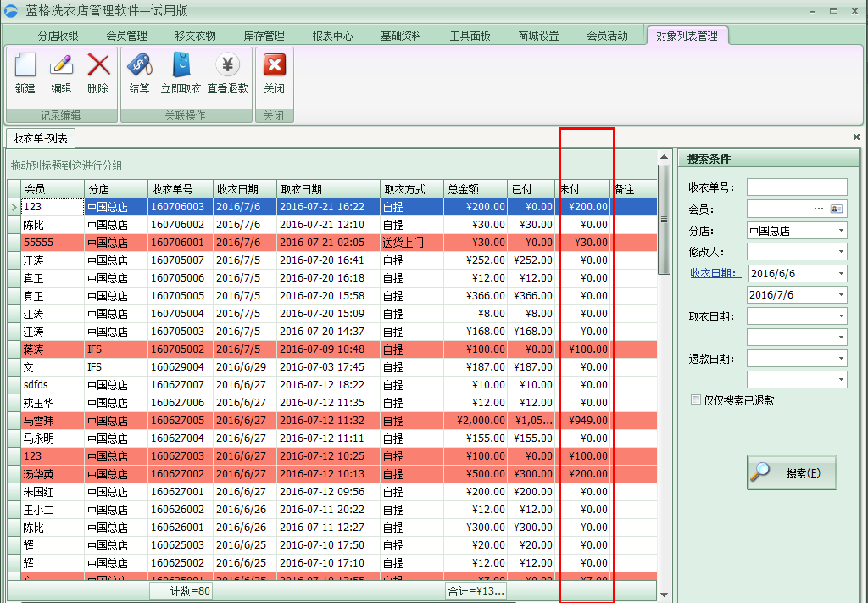This screenshot has width=868, height=603.
Task: Select the 蒋涛 member cell
Action: (x=53, y=349)
